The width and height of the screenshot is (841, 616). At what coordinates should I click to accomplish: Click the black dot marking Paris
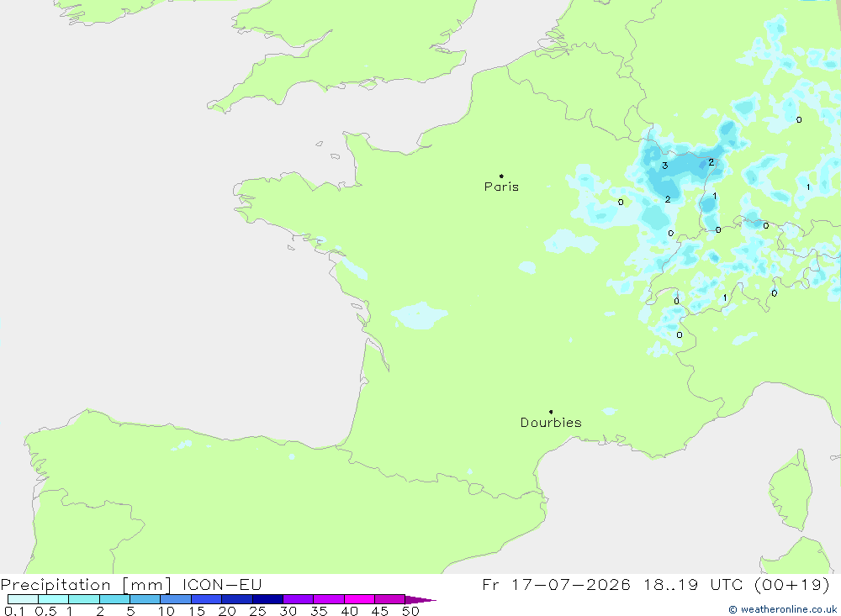[501, 176]
